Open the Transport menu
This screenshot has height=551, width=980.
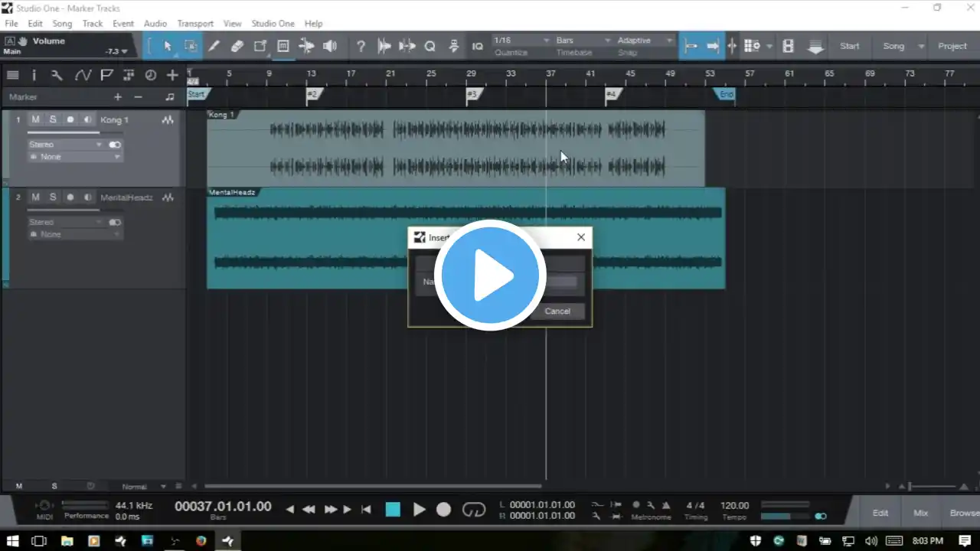pyautogui.click(x=195, y=24)
